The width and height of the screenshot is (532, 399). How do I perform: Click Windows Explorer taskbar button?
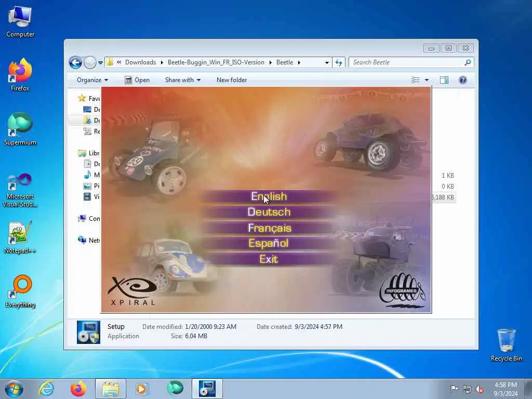coord(111,389)
